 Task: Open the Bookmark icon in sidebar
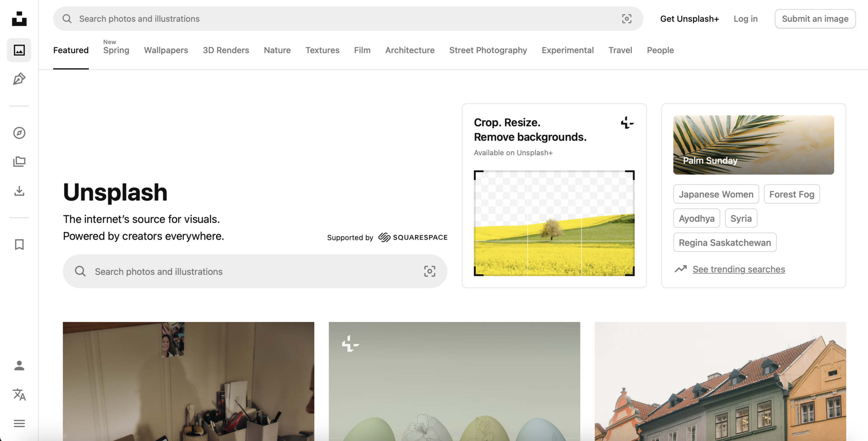[19, 244]
